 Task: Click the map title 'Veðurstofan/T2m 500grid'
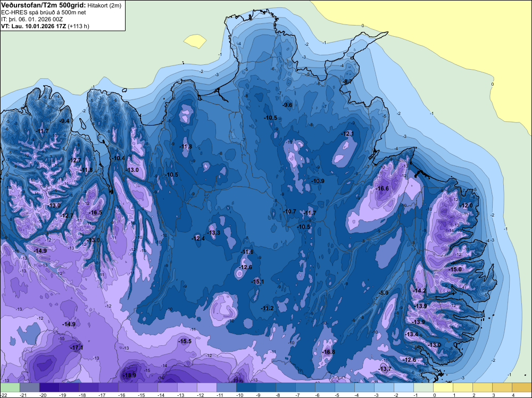click(44, 5)
